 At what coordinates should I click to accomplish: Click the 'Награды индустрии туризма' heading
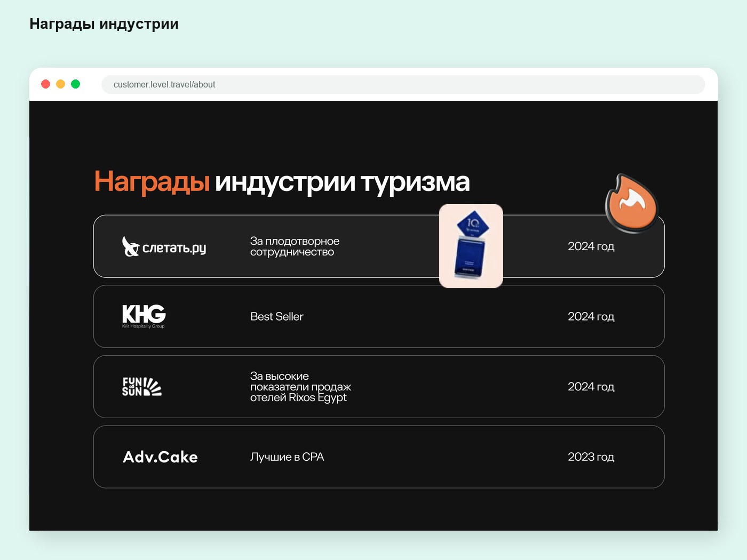282,182
